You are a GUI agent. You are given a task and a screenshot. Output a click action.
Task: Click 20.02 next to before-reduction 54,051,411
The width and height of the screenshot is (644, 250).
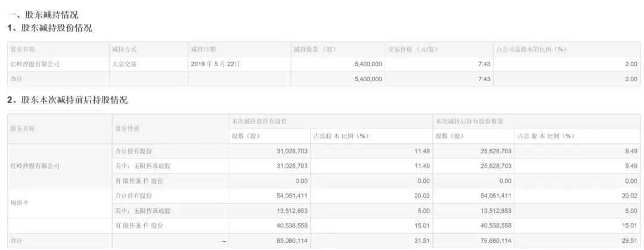423,196
